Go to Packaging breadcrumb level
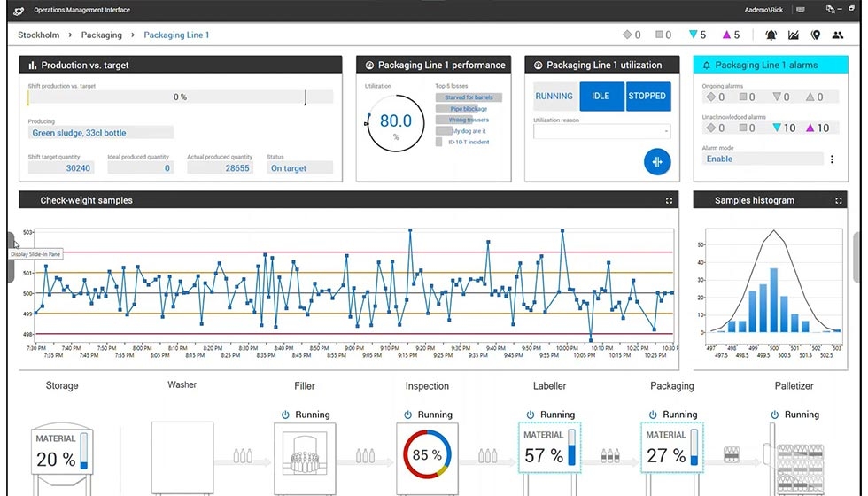The width and height of the screenshot is (868, 496). pyautogui.click(x=102, y=35)
